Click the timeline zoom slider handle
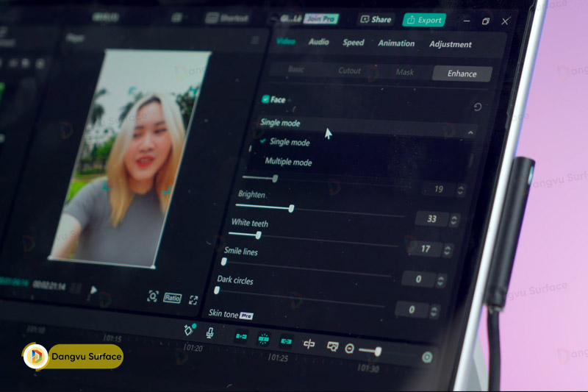This screenshot has width=588, height=392. point(378,351)
